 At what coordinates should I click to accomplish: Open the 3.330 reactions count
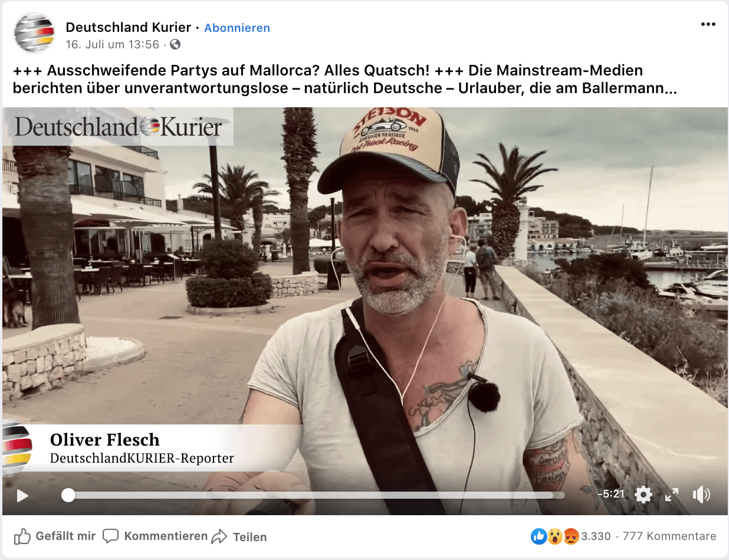[x=596, y=536]
